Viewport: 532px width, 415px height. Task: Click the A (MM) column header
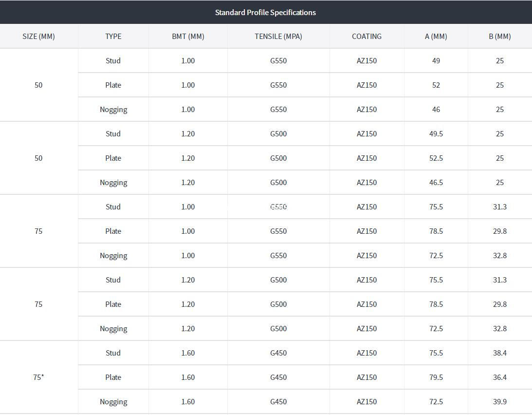[436, 37]
